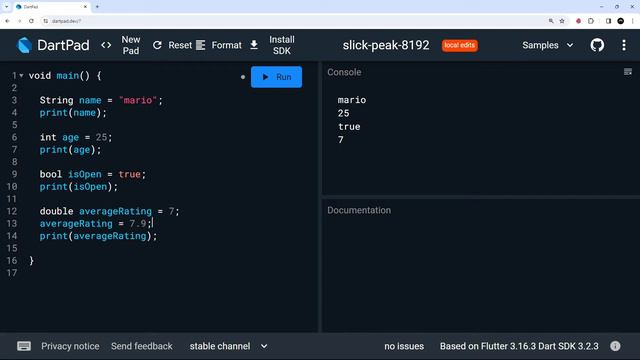Place cursor at end of line 13
Viewport: 640px width, 360px height.
pyautogui.click(x=152, y=223)
